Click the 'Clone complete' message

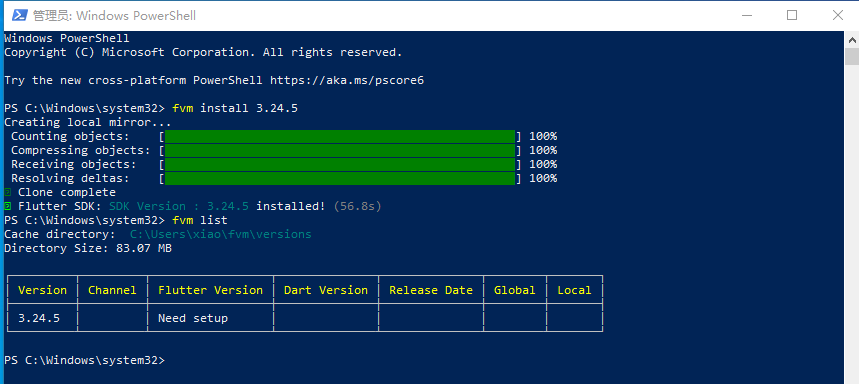pyautogui.click(x=67, y=192)
